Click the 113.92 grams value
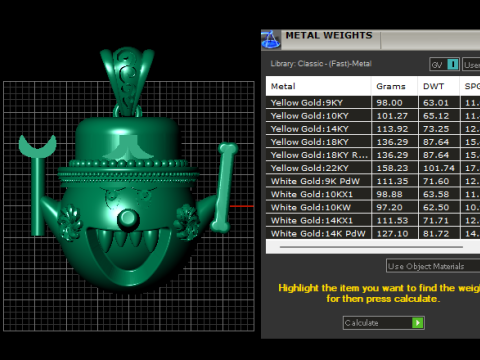 (392, 129)
